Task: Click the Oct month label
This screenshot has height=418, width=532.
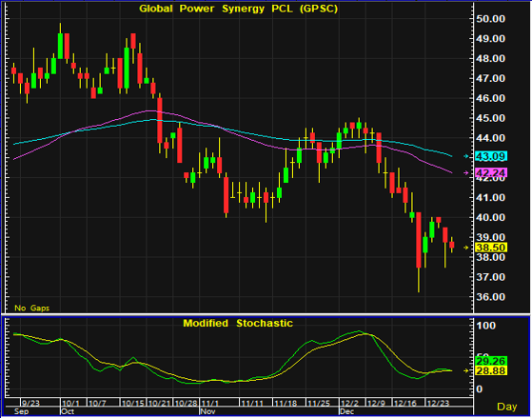Action: (x=68, y=411)
